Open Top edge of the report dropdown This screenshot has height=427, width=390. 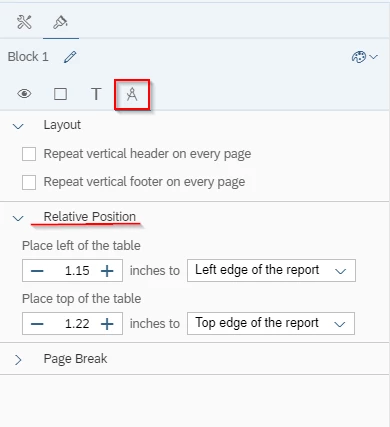tap(271, 323)
